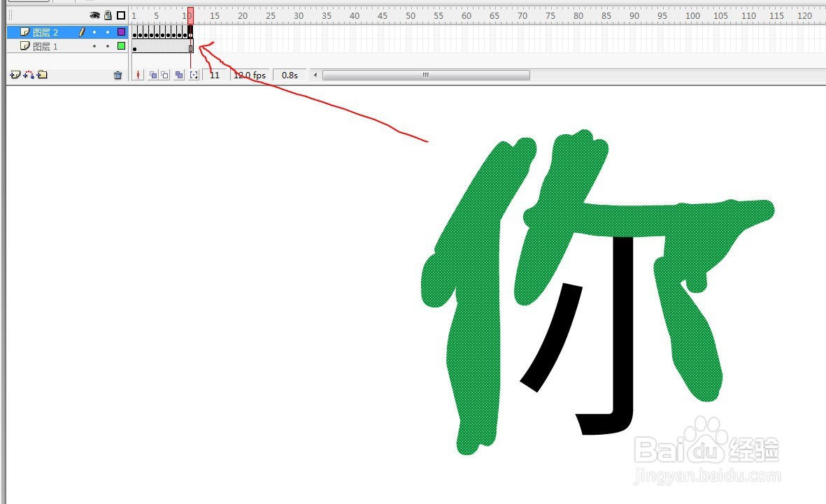This screenshot has height=504, width=826.
Task: Open the Modify Onion Markers icon
Action: coord(194,74)
